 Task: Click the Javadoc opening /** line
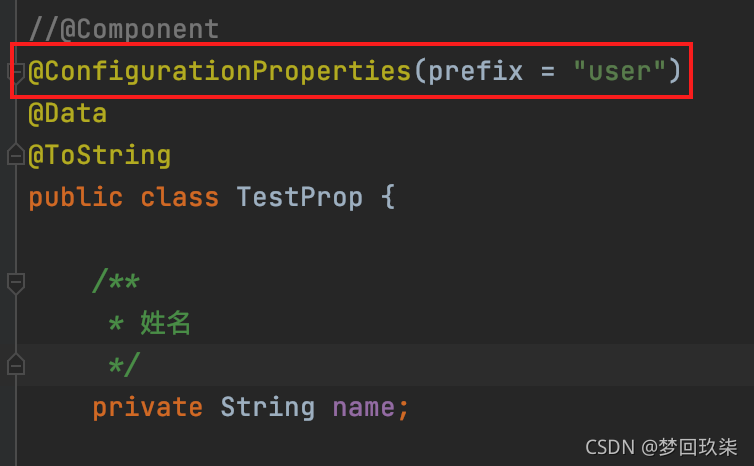[115, 282]
